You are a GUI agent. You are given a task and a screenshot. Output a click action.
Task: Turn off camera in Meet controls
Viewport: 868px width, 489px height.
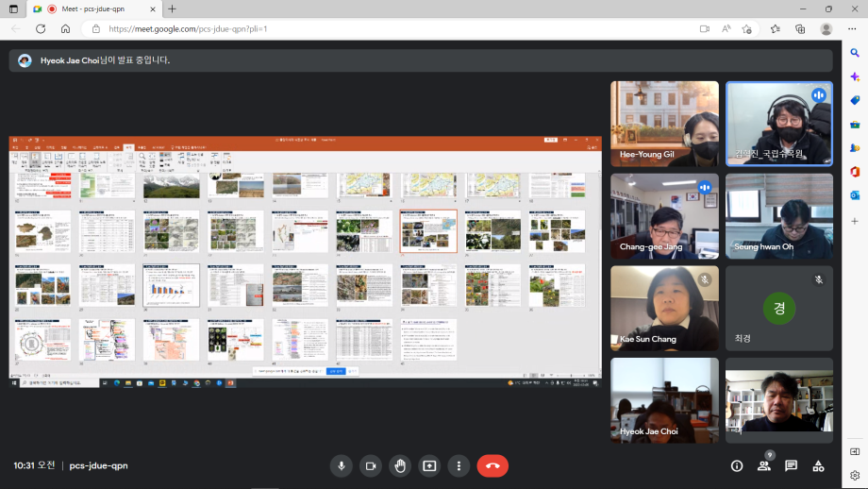pos(371,465)
